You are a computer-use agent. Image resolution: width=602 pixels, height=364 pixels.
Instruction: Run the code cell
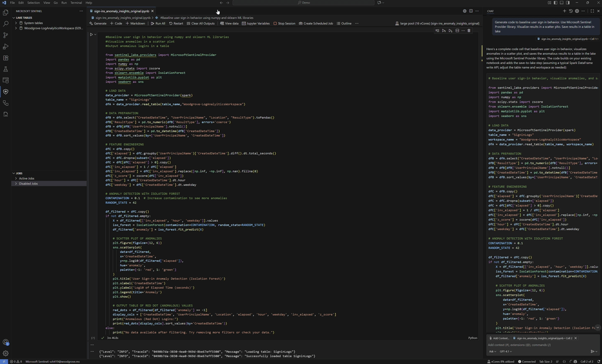pyautogui.click(x=92, y=35)
